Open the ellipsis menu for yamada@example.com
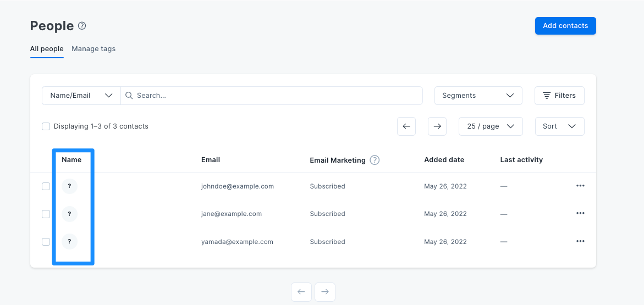 point(580,241)
